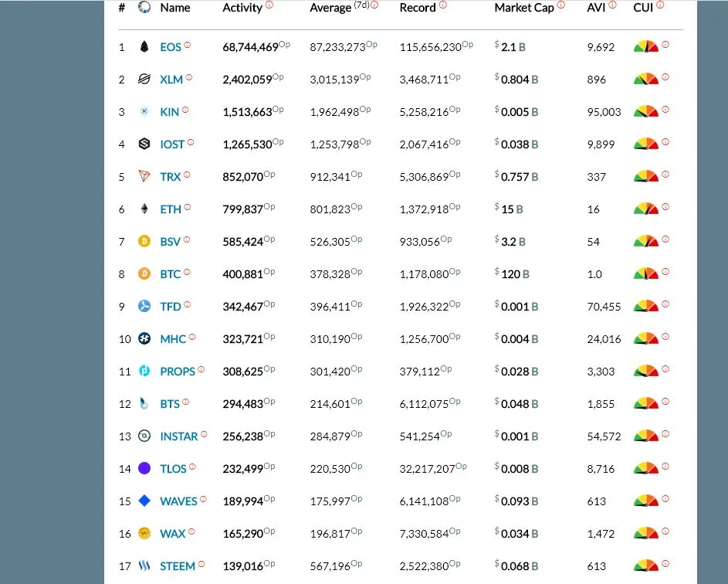Click the ETH row CUI gauge icon
Viewport: 728px width, 584px height.
[x=646, y=208]
